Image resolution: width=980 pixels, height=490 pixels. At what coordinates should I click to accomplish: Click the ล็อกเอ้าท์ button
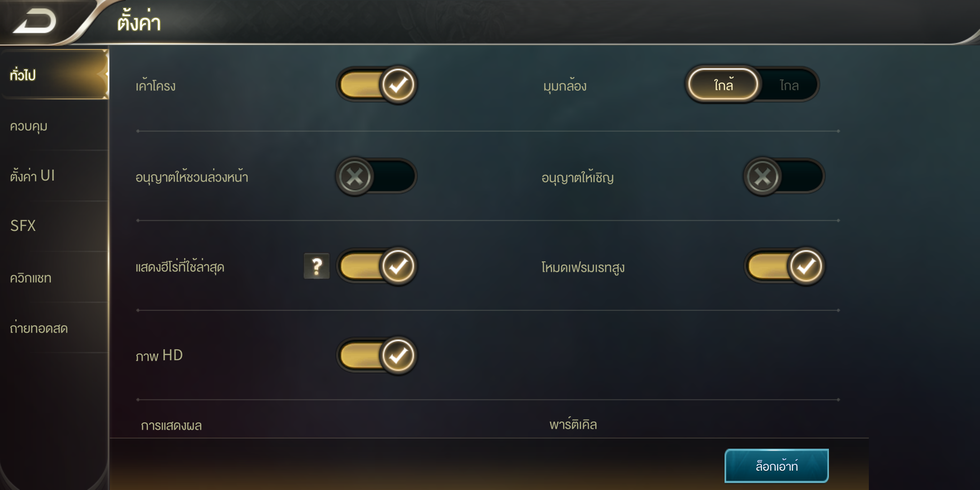pos(777,466)
